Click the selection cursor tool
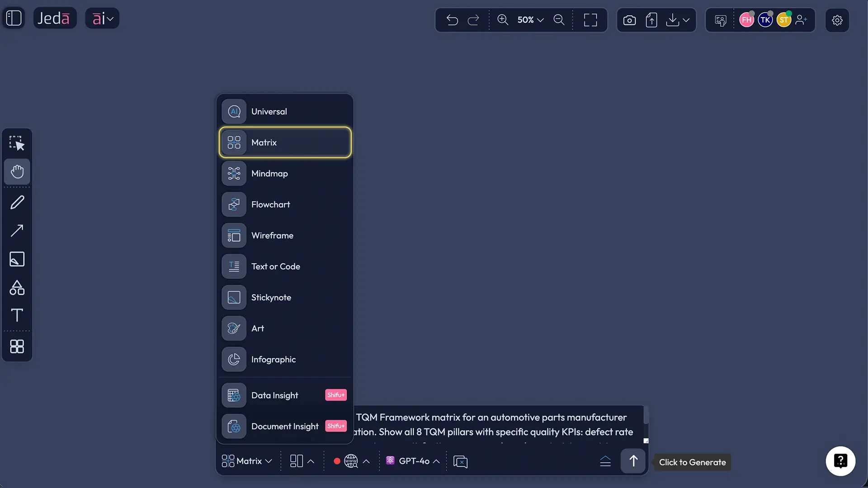The width and height of the screenshot is (868, 488). point(17,143)
